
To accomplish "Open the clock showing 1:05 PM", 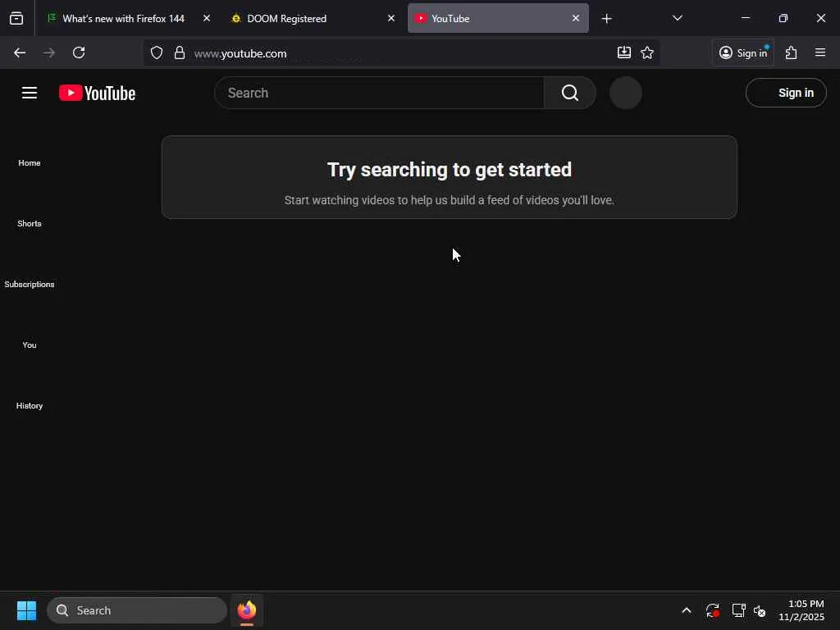I will click(801, 610).
